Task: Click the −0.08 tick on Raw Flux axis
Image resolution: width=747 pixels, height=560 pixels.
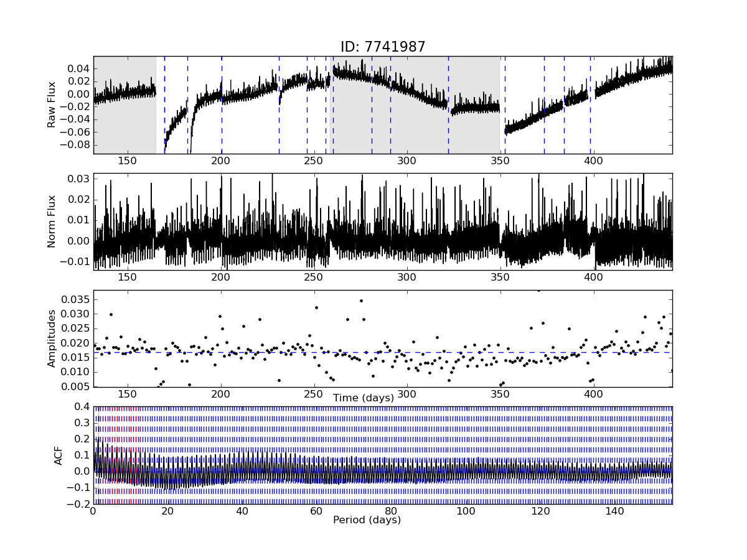Action: click(74, 144)
